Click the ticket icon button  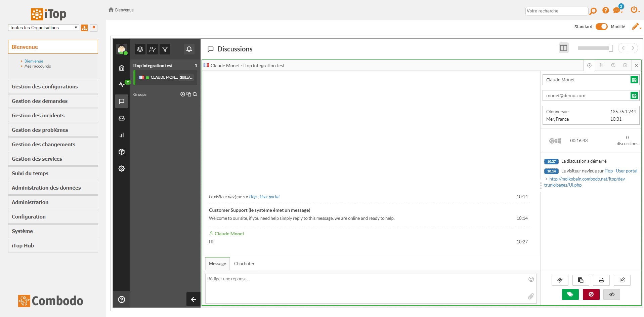[560, 280]
